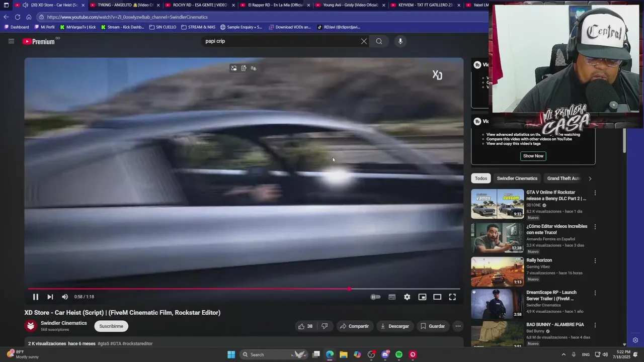Click the second overlay note icon atop video
644x362 pixels.
[x=244, y=68]
